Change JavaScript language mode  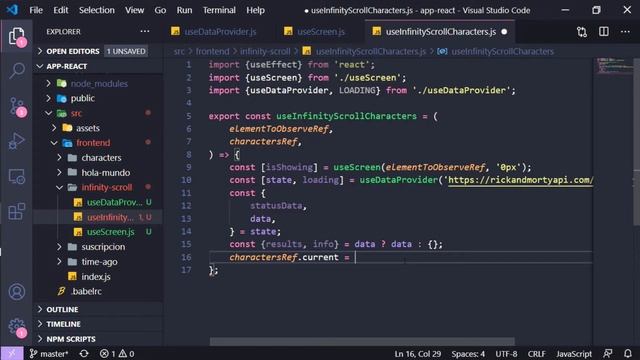point(573,353)
